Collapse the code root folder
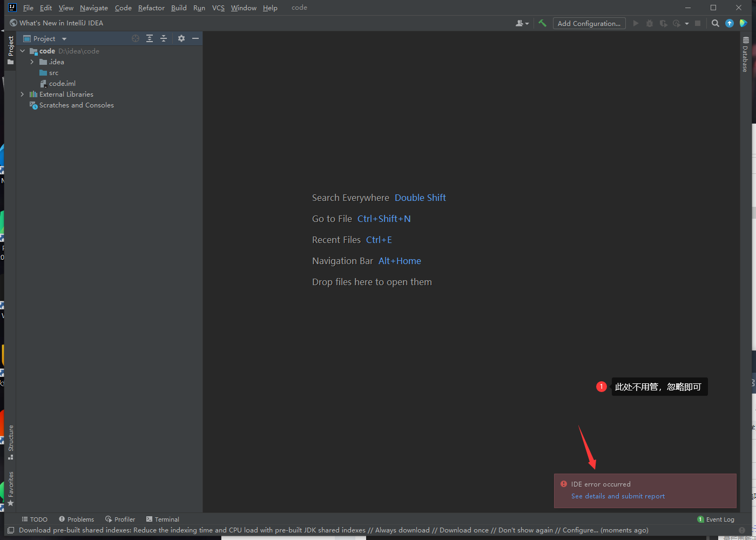The image size is (756, 540). pos(23,51)
